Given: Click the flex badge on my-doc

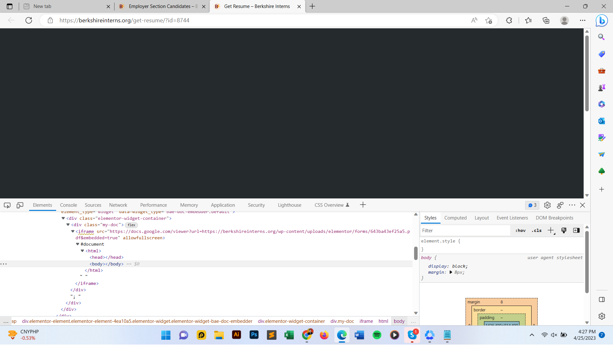Looking at the screenshot, I should pos(131,225).
